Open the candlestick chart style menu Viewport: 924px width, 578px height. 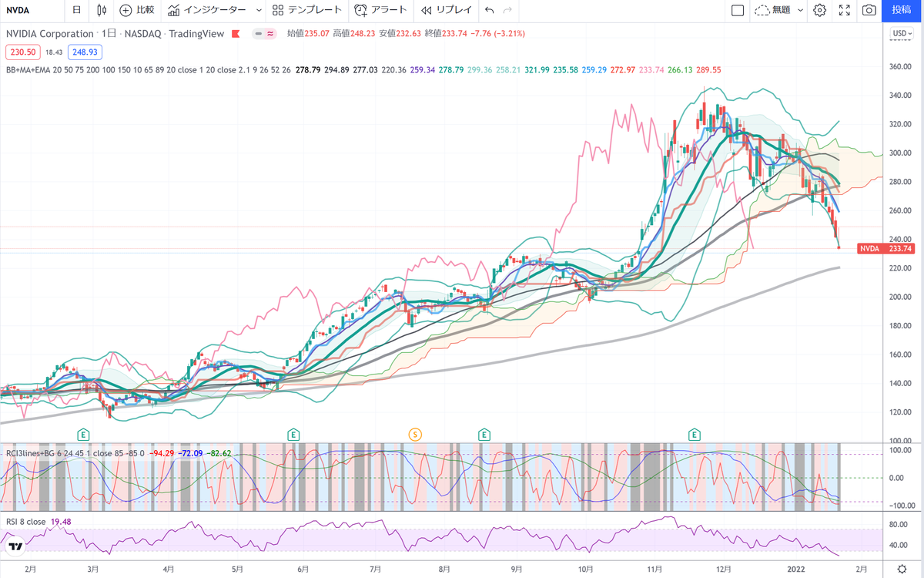click(102, 10)
